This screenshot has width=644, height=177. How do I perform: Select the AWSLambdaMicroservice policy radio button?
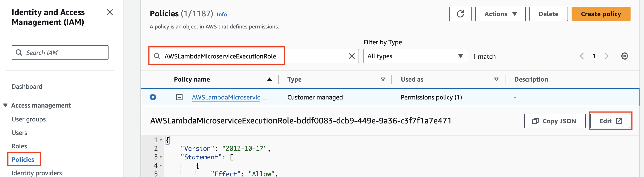pos(153,97)
